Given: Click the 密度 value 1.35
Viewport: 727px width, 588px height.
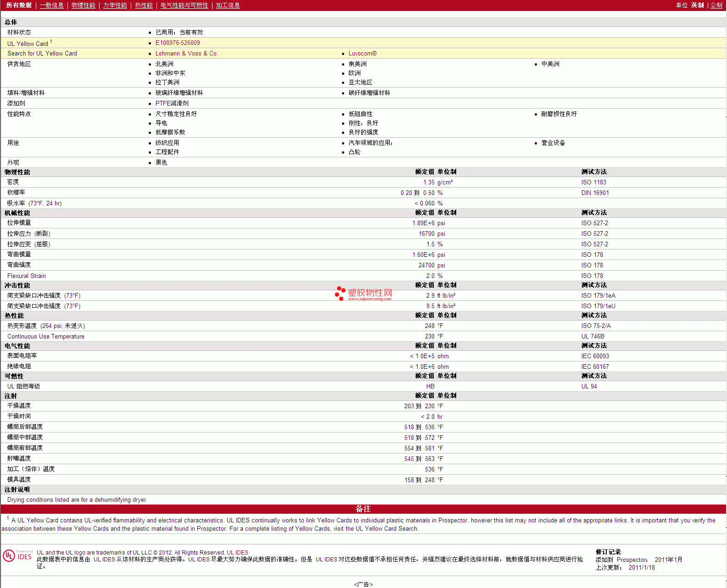Looking at the screenshot, I should click(x=429, y=182).
